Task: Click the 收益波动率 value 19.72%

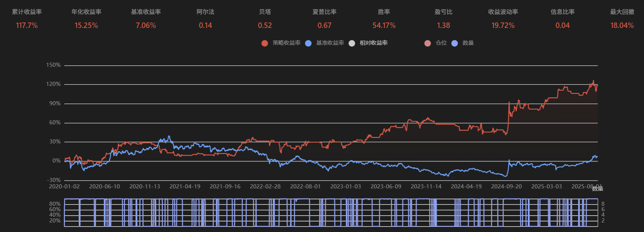Action: coord(503,26)
